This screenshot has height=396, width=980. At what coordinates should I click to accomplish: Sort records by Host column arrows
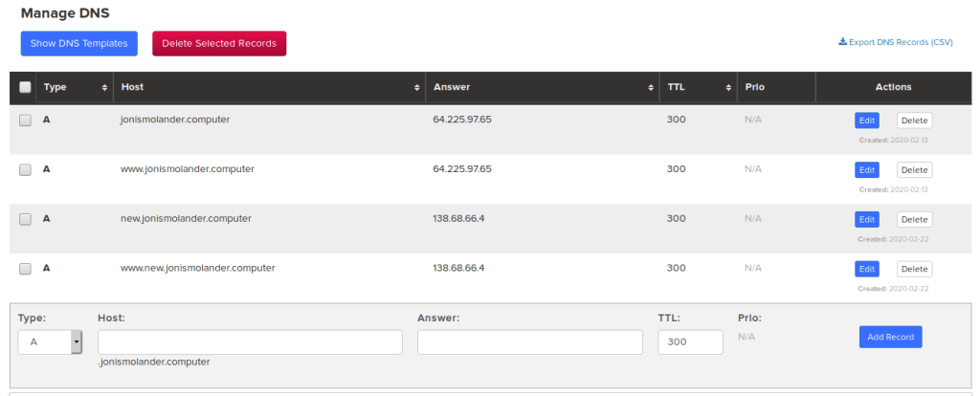click(x=417, y=87)
